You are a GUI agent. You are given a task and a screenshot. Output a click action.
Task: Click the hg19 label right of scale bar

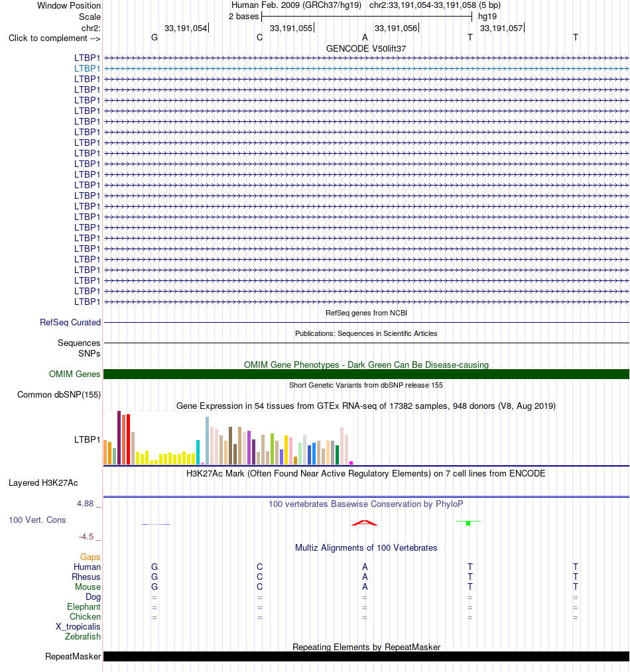click(x=487, y=17)
